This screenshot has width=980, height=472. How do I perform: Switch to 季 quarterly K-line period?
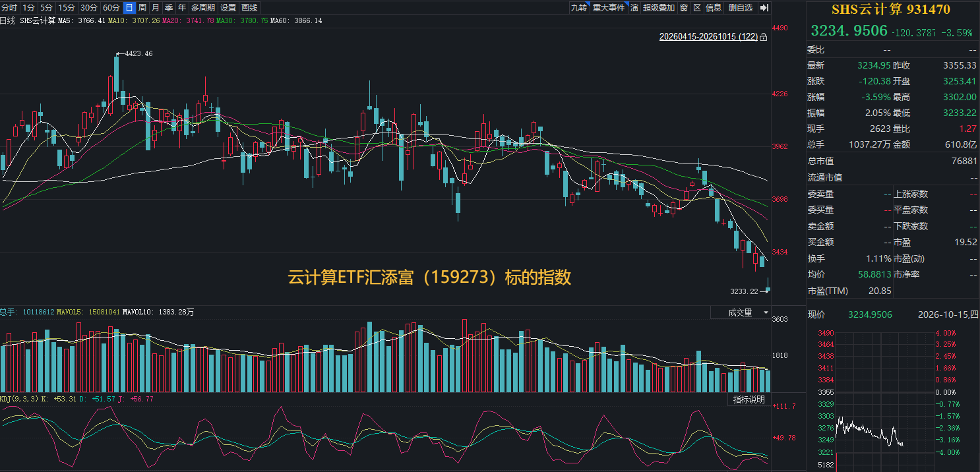tap(168, 8)
